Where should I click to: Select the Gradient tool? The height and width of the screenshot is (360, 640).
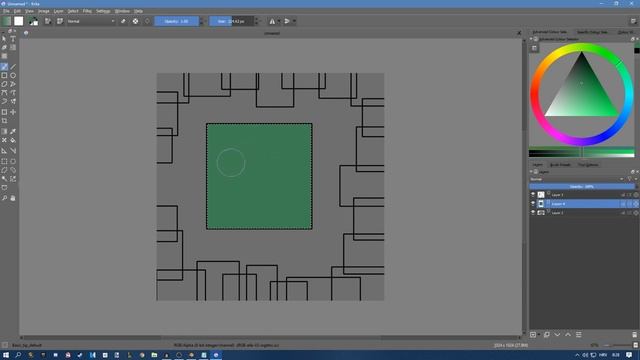(4, 131)
